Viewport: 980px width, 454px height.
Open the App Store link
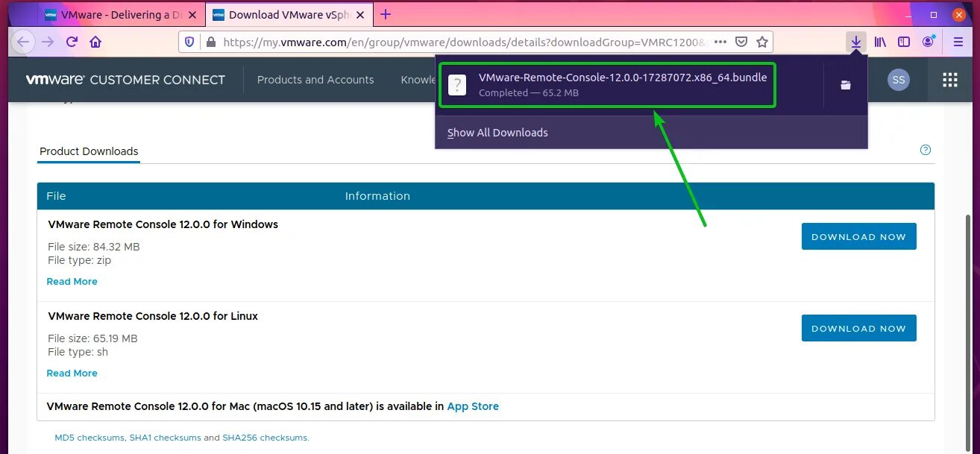pyautogui.click(x=473, y=406)
